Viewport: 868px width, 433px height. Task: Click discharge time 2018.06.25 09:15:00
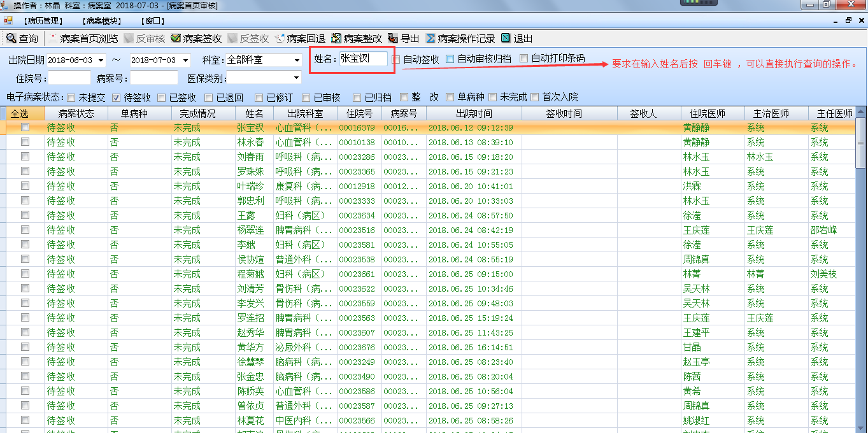pos(471,274)
